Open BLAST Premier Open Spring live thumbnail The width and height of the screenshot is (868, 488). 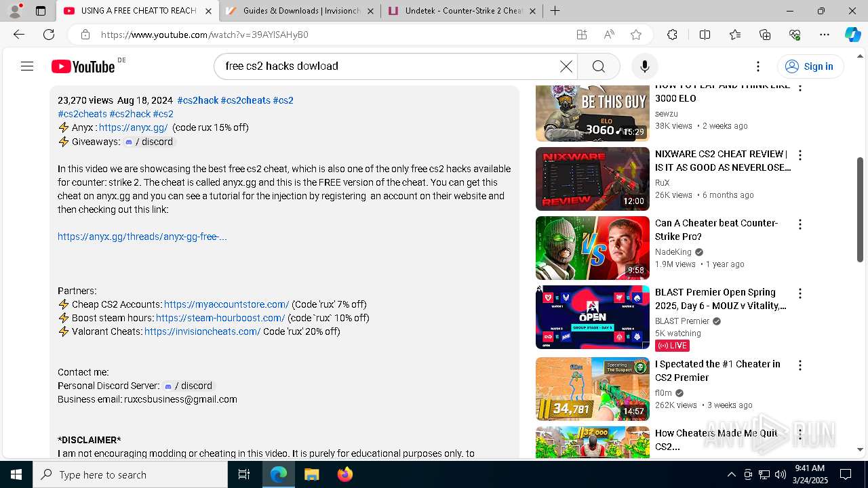click(593, 317)
